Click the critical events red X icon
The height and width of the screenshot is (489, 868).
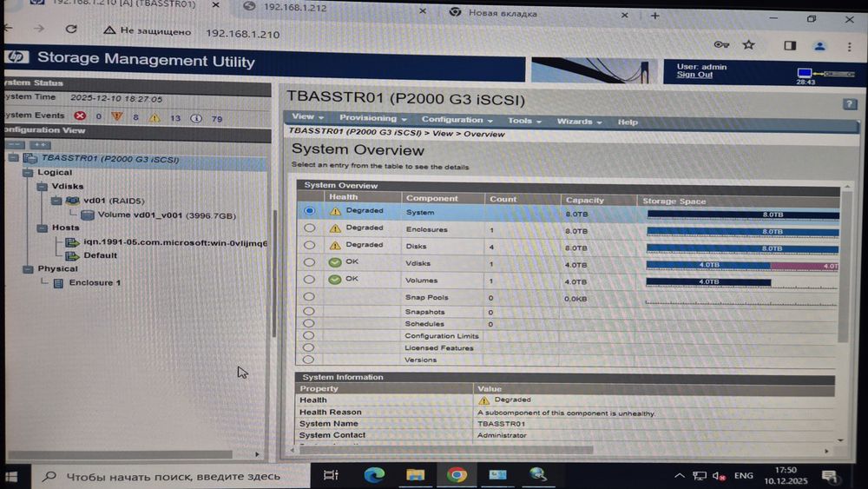(80, 116)
